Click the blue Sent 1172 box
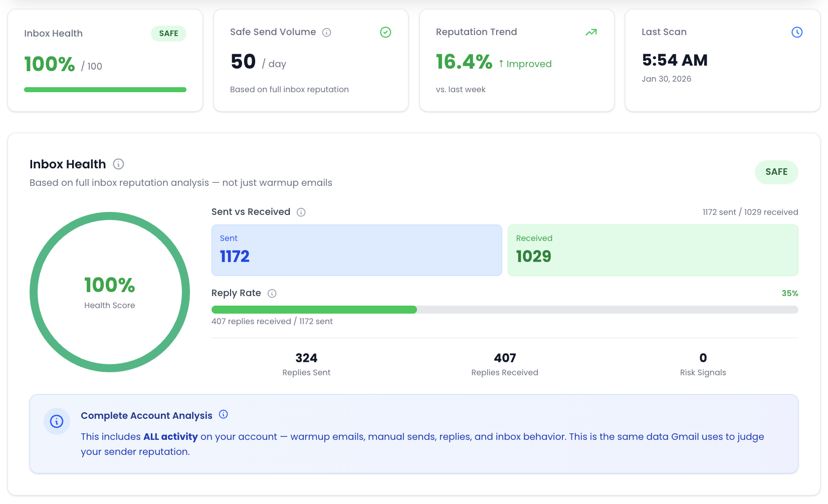The height and width of the screenshot is (504, 828). [357, 250]
